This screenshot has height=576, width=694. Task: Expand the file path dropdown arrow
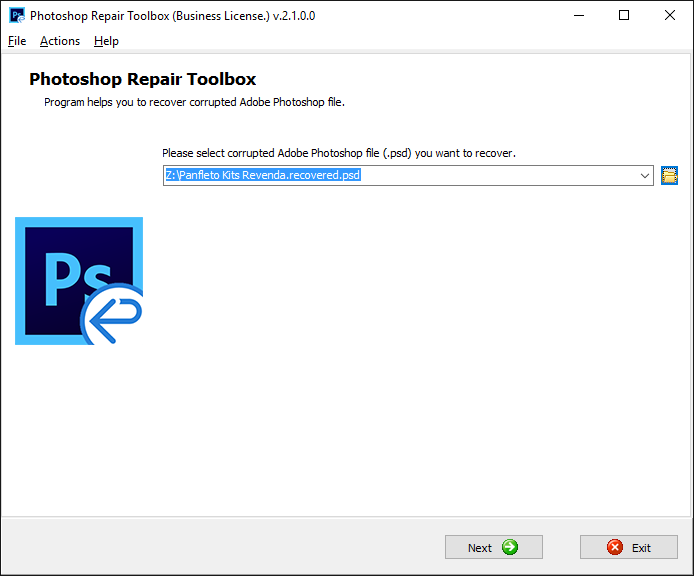tap(645, 176)
